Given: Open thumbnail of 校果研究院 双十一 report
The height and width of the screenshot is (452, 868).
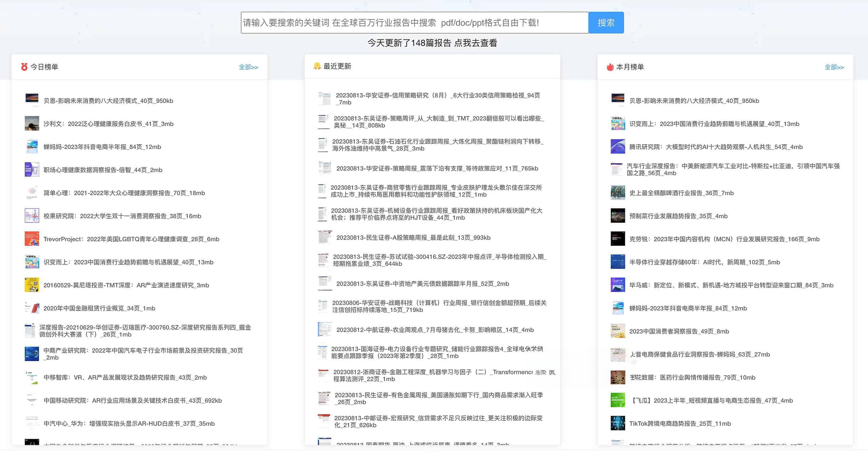Looking at the screenshot, I should (32, 216).
